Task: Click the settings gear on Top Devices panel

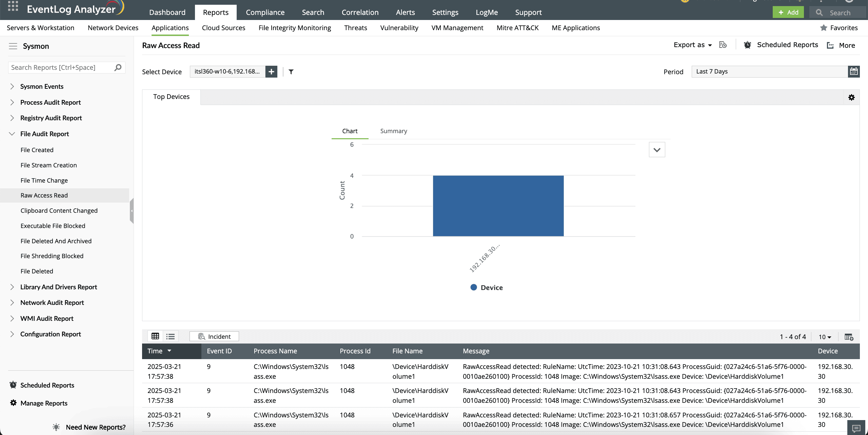Action: 851,97
